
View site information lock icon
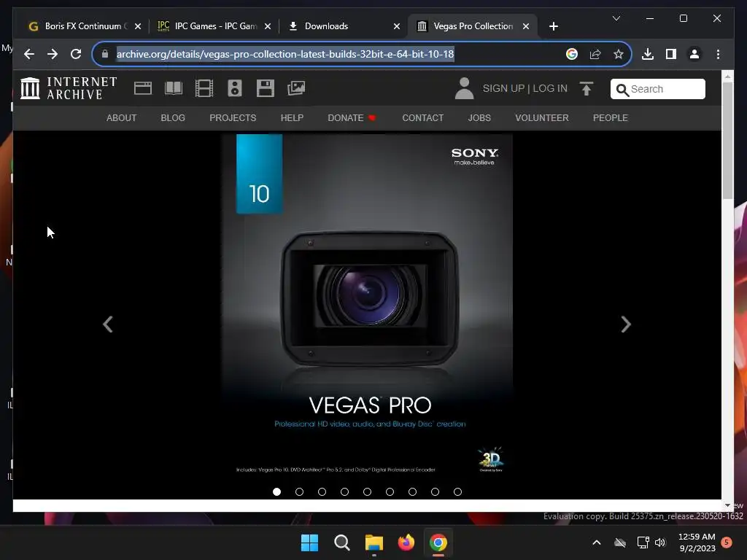click(x=105, y=54)
